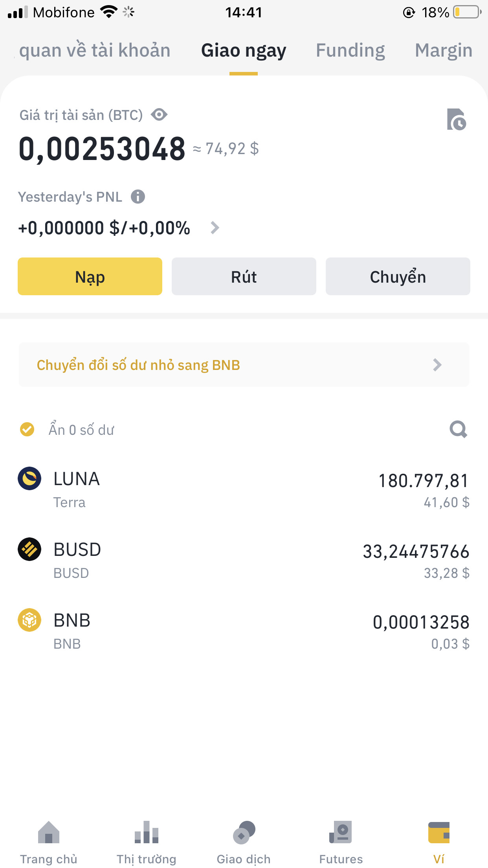488x868 pixels.
Task: Tap Yesterday's PNL info icon
Action: (x=138, y=197)
